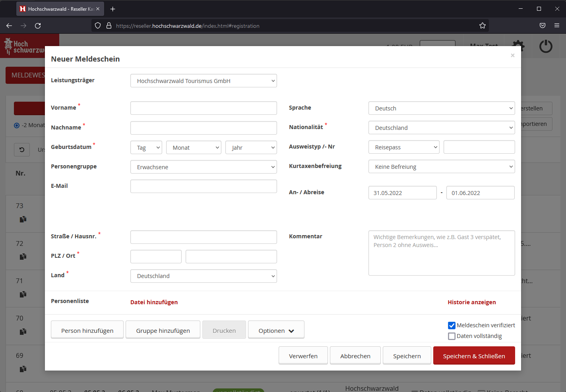Viewport: 566px width, 392px height.
Task: Click the Datei hinzufügen link
Action: [x=154, y=302]
